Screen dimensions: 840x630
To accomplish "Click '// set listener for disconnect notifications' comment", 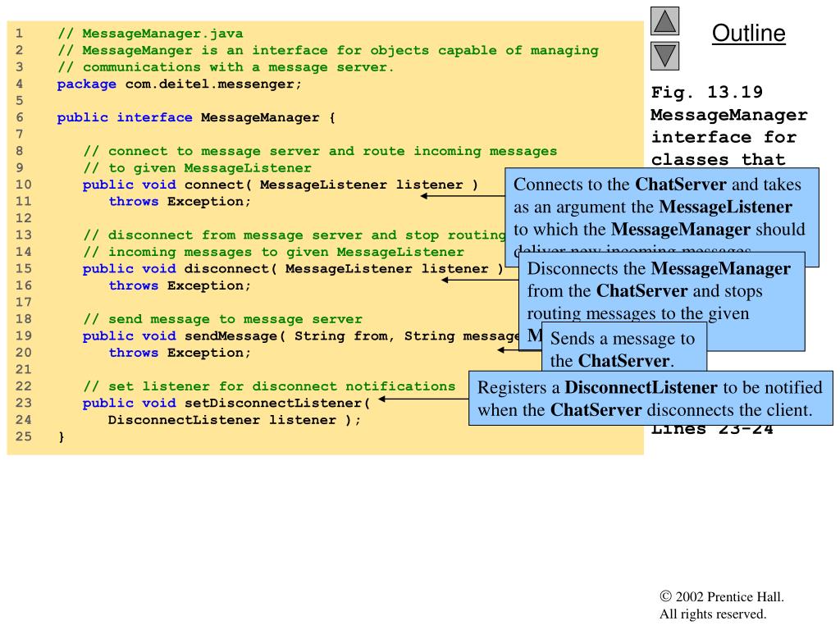I will [x=269, y=386].
